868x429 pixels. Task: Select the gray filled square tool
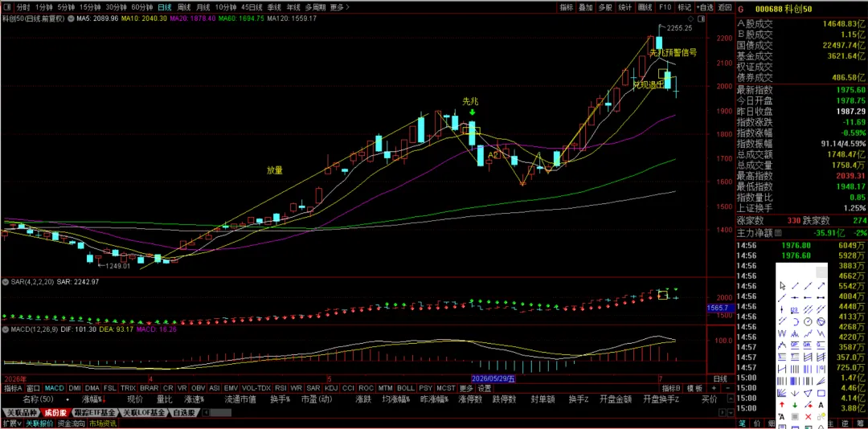(795, 416)
